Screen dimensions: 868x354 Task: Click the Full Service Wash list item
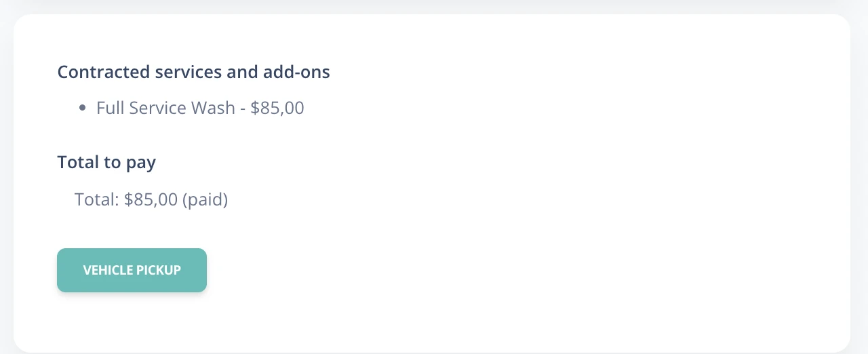[x=200, y=108]
